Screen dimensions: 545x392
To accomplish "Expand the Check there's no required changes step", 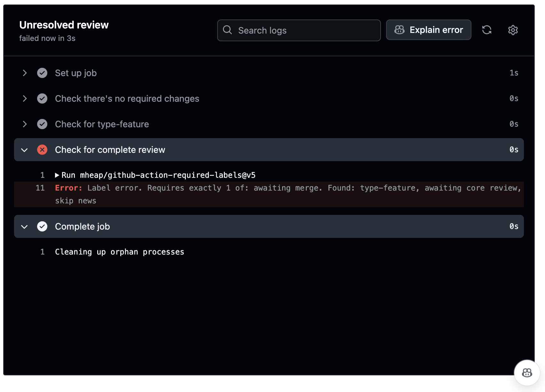I will (x=25, y=98).
